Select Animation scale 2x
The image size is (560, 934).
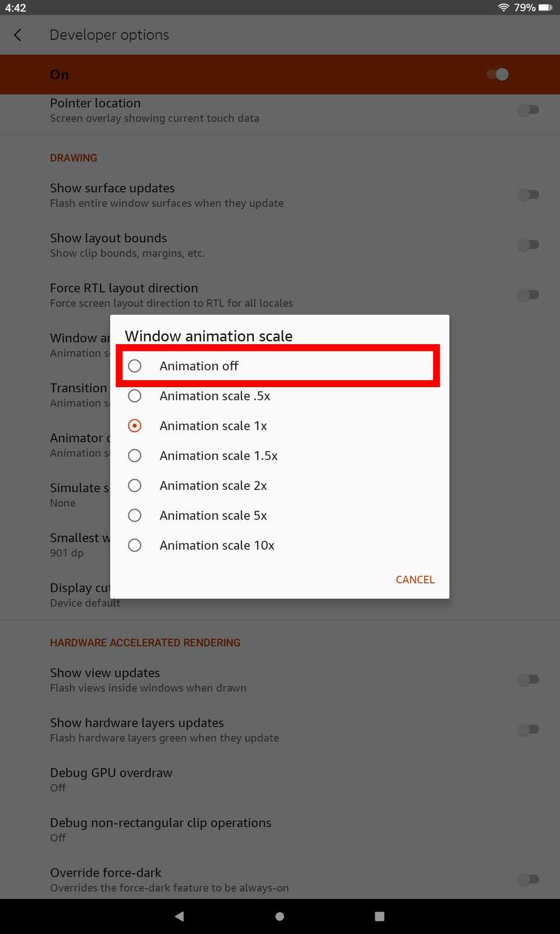coord(135,486)
